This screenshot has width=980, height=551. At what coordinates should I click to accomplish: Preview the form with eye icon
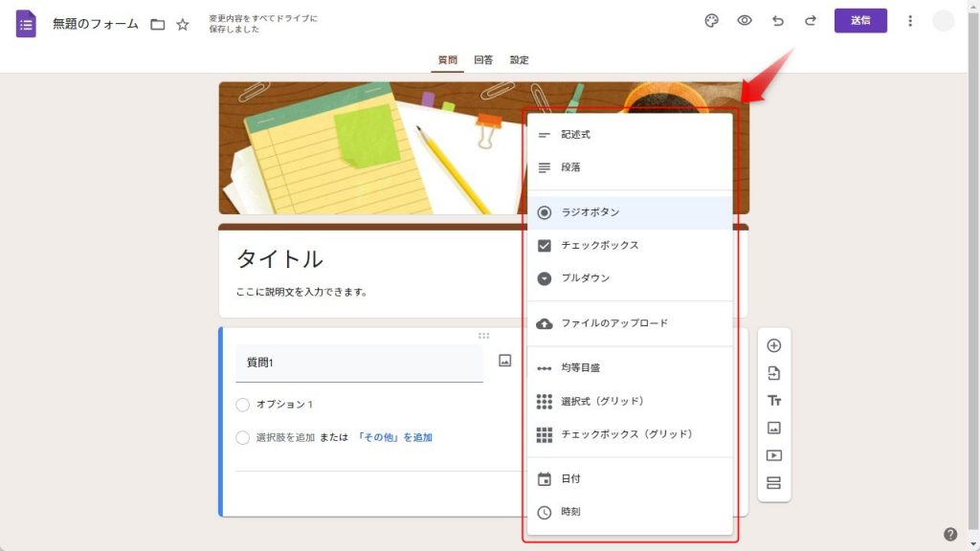coord(745,21)
